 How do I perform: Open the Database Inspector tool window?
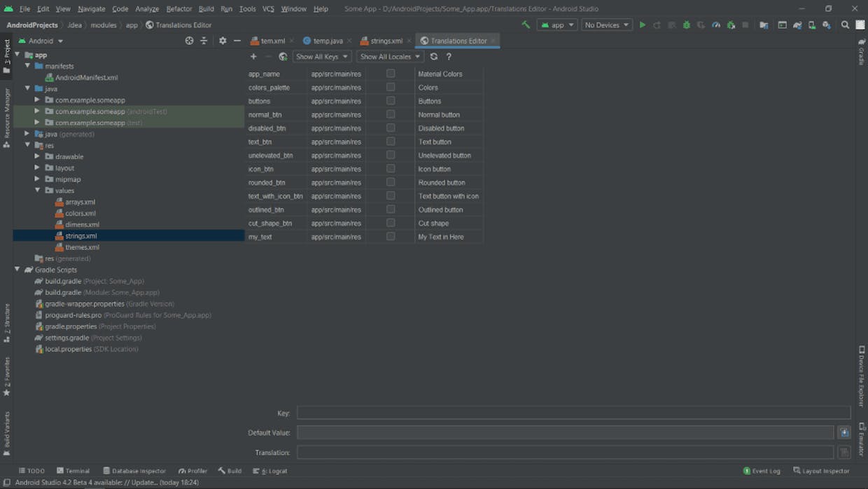[134, 471]
